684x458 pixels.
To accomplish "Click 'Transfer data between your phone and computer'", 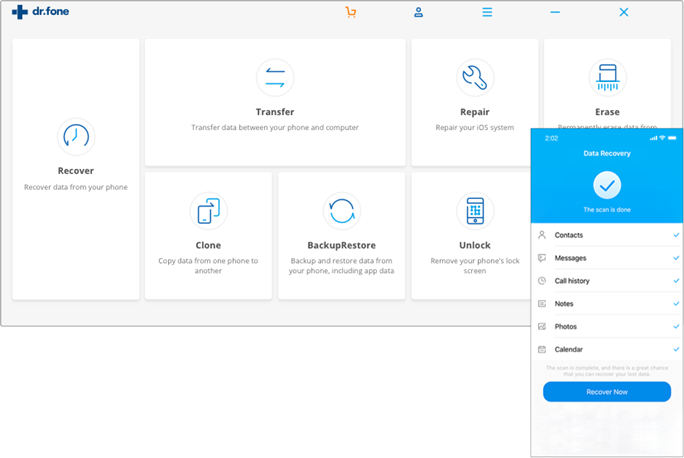I will tap(275, 127).
